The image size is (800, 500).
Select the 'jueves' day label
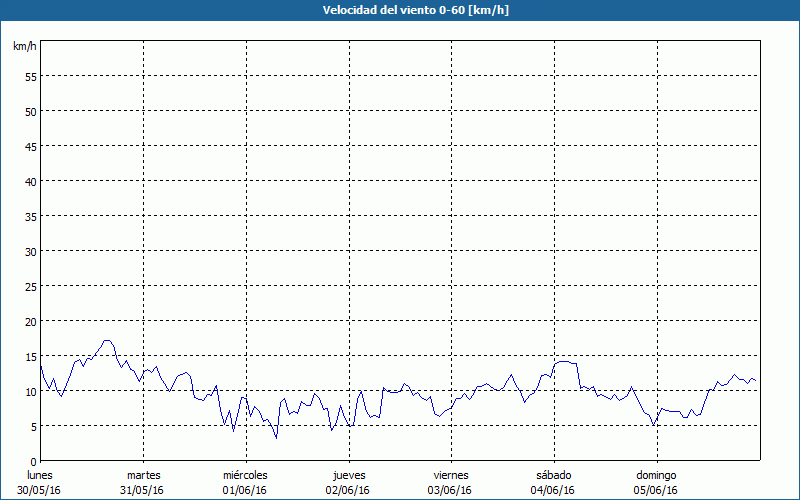(x=348, y=475)
